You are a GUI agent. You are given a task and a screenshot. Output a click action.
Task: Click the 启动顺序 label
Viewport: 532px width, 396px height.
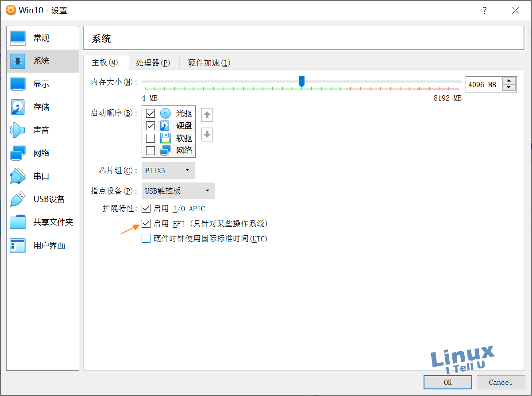click(x=114, y=113)
